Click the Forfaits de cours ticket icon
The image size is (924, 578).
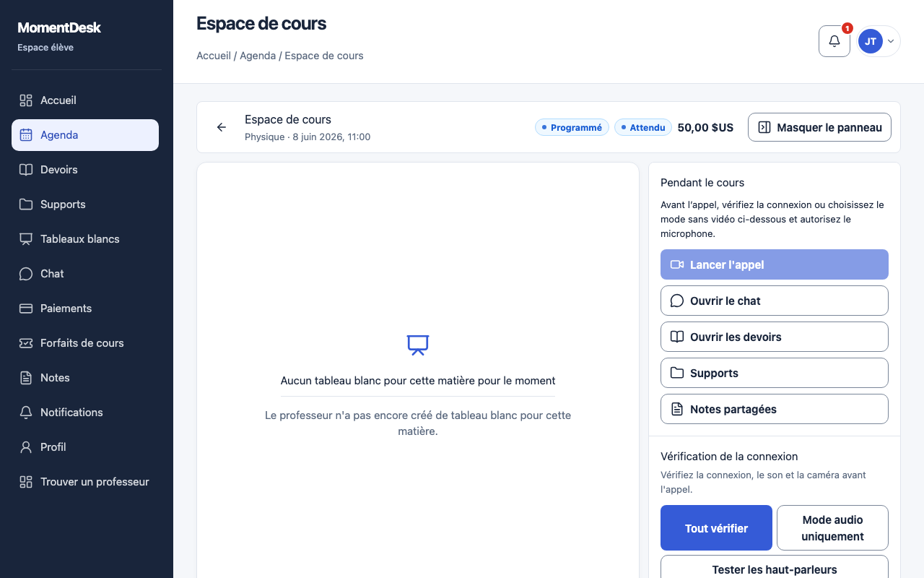coord(26,343)
